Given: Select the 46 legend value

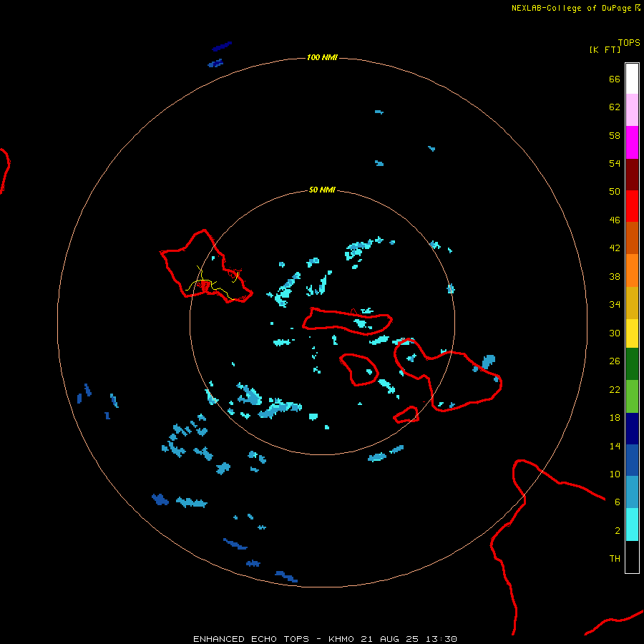Looking at the screenshot, I should tap(615, 220).
